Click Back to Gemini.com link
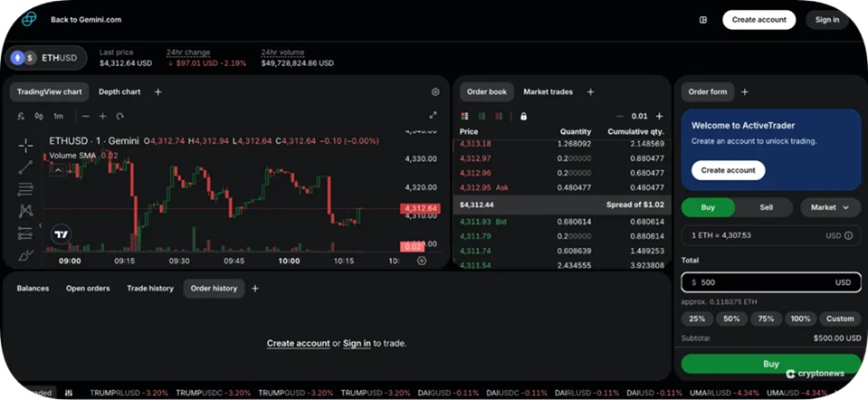The width and height of the screenshot is (868, 400). click(x=86, y=19)
